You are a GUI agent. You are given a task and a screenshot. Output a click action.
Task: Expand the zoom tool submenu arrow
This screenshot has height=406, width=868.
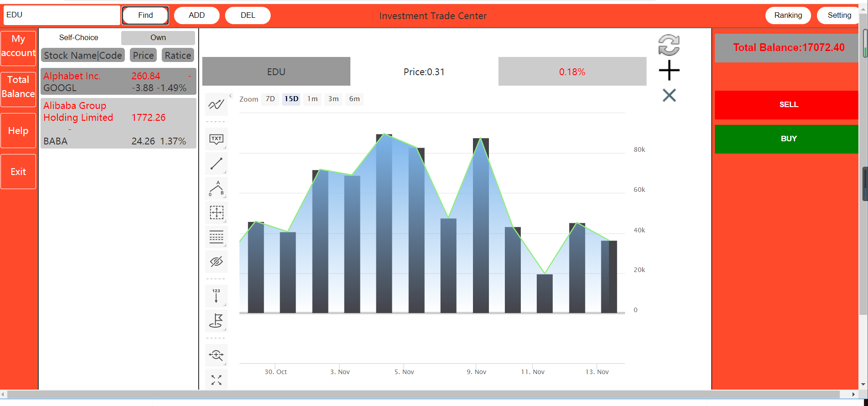point(225,364)
